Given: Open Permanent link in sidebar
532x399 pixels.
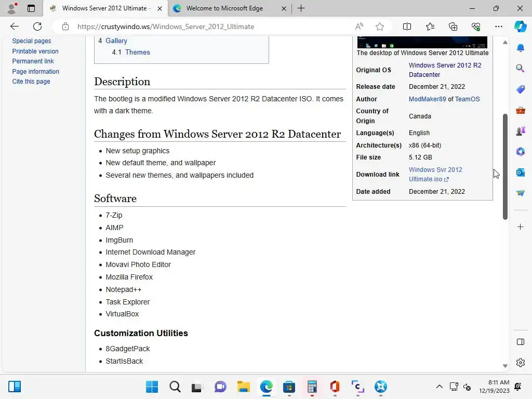Looking at the screenshot, I should click(x=33, y=61).
